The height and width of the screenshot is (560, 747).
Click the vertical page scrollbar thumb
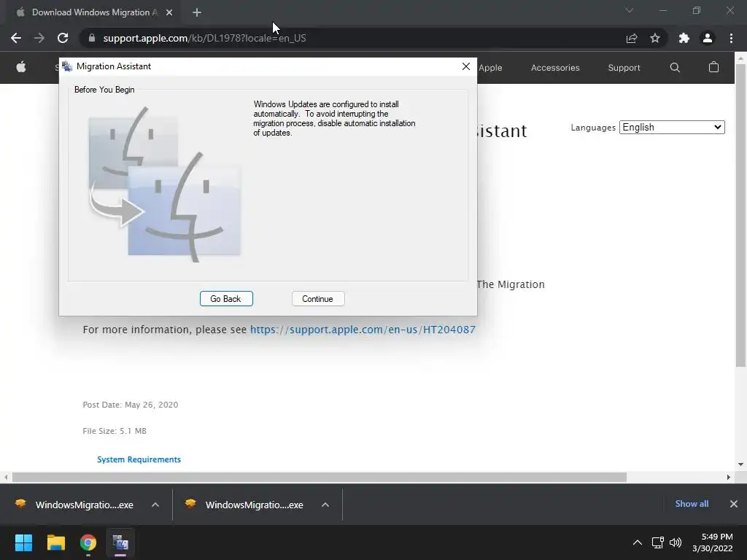pos(740,214)
